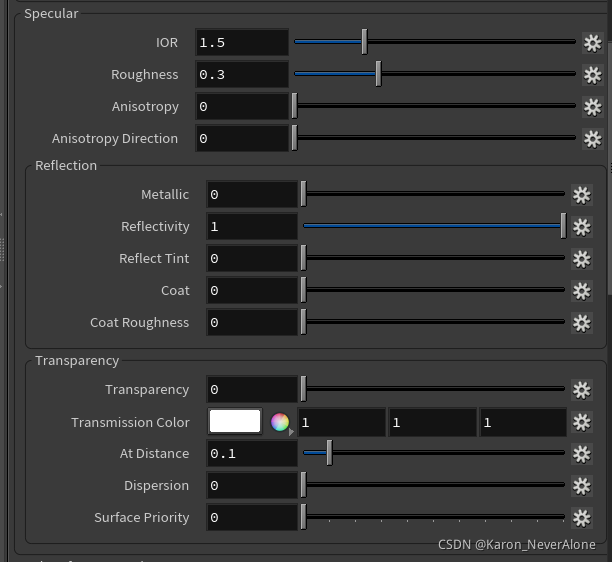Click the Roughness slider handle

pos(378,74)
